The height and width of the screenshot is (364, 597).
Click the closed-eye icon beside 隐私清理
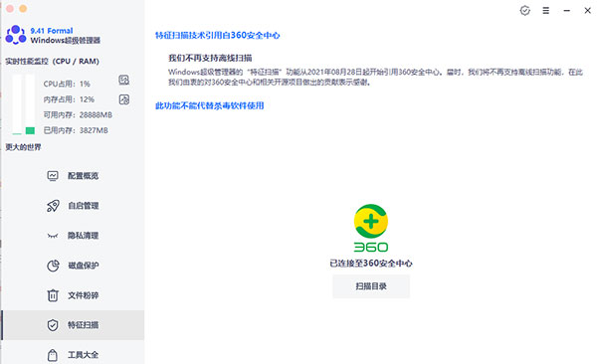[53, 236]
